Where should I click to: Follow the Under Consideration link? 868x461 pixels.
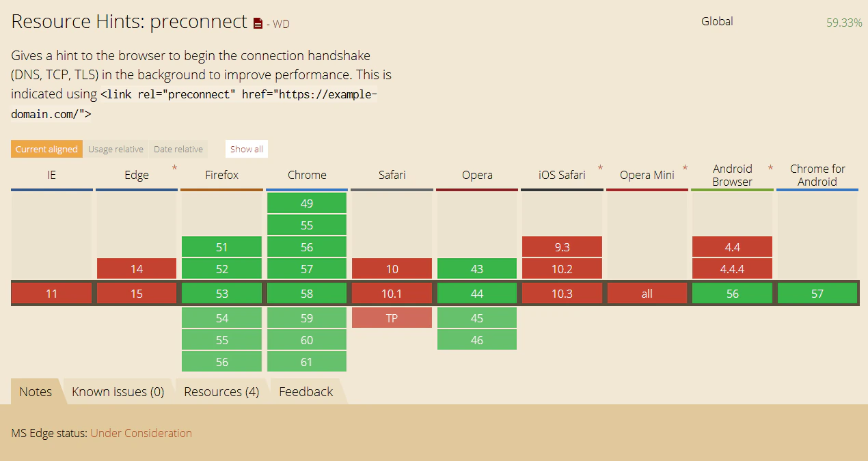coord(141,433)
